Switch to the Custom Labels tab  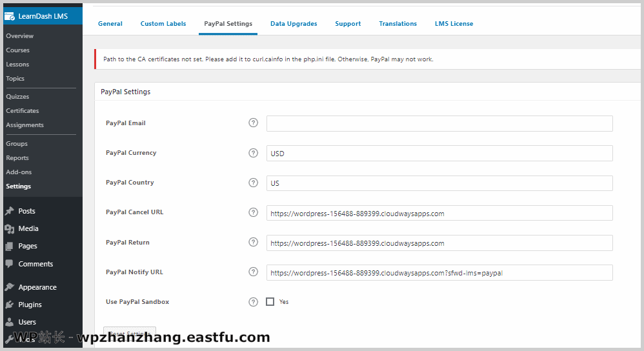click(x=163, y=24)
